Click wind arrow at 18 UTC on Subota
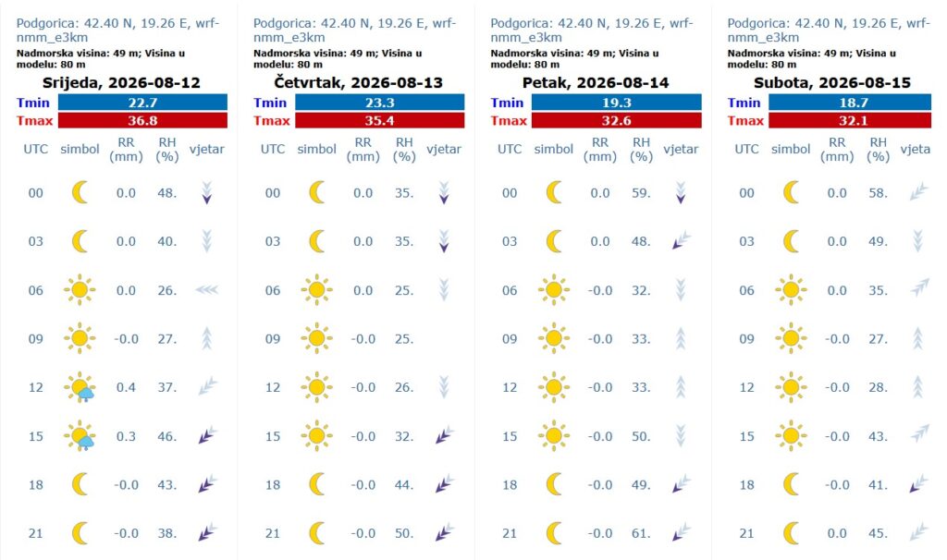The image size is (947, 560). click(x=918, y=484)
